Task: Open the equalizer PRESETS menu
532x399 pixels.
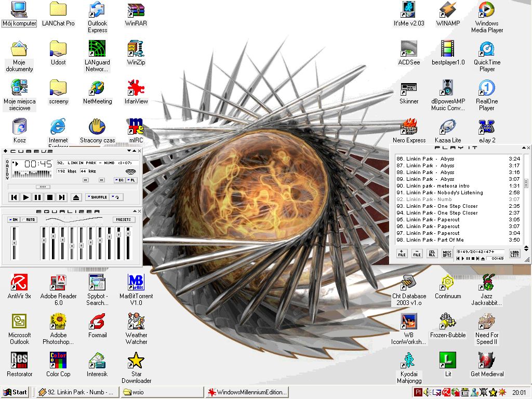Action: 123,220
